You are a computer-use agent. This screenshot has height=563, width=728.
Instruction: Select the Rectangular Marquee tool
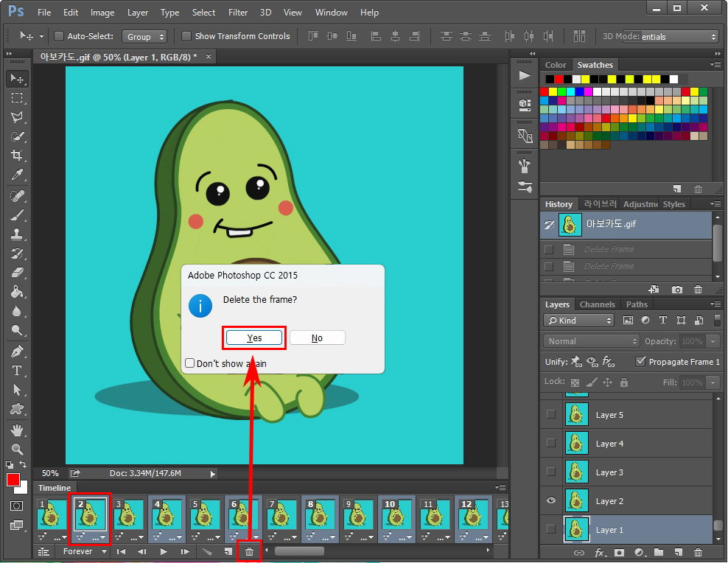(x=17, y=98)
